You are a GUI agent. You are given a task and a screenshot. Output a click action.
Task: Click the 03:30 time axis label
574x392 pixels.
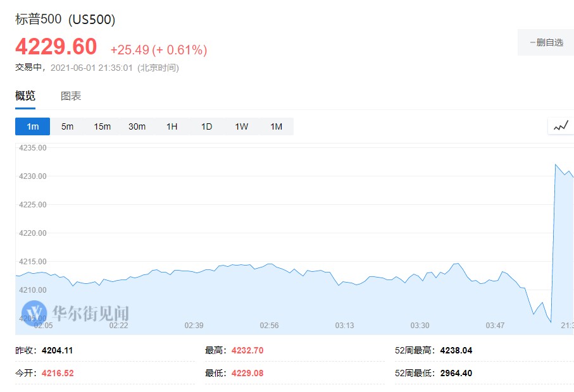[x=420, y=326]
